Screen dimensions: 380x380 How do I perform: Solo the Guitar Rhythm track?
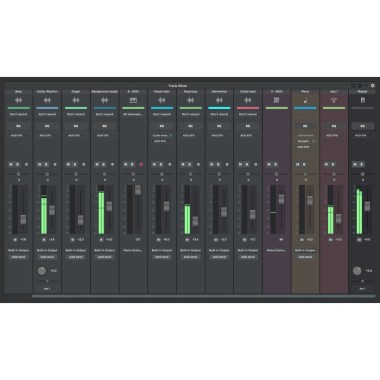click(46, 164)
